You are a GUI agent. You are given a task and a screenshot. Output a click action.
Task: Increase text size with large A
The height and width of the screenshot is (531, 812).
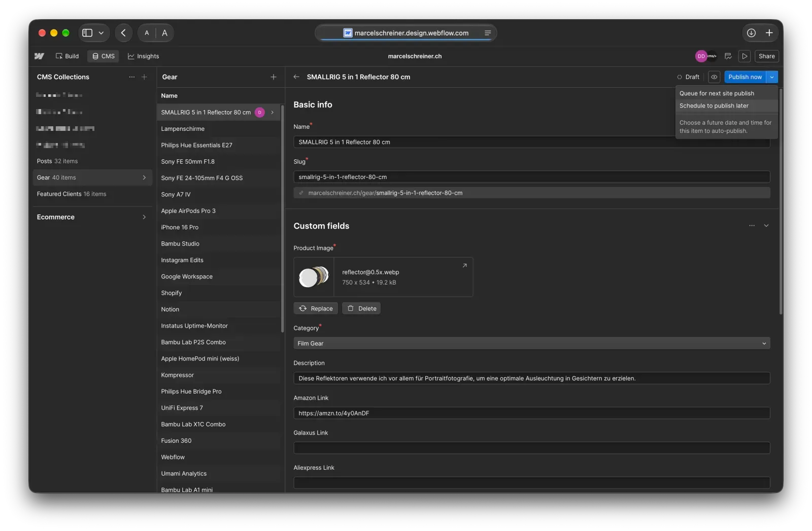click(x=164, y=33)
